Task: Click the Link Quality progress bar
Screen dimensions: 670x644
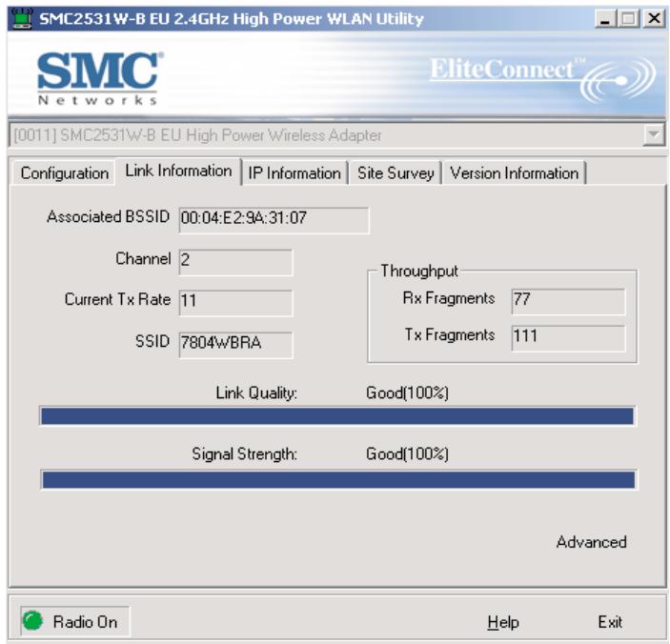Action: pos(337,416)
